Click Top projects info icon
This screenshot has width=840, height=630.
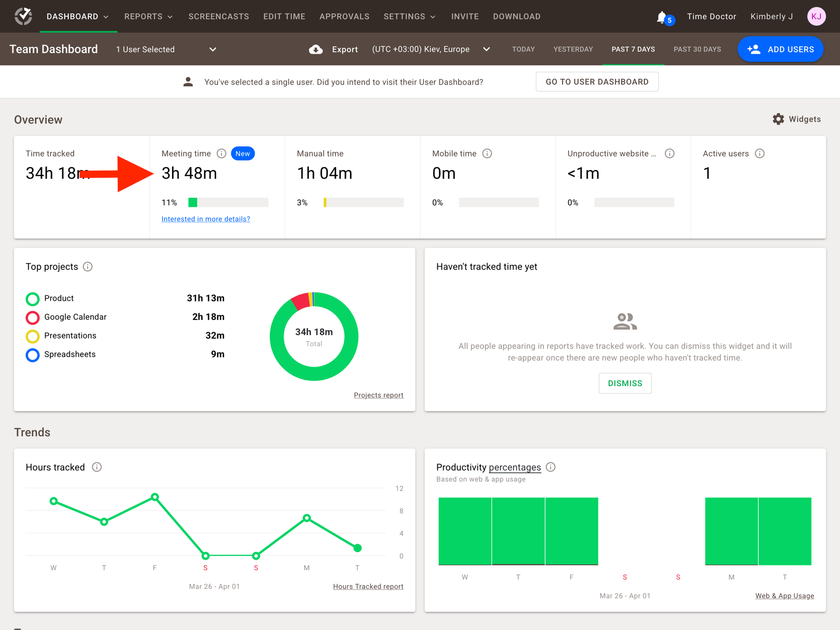point(88,267)
